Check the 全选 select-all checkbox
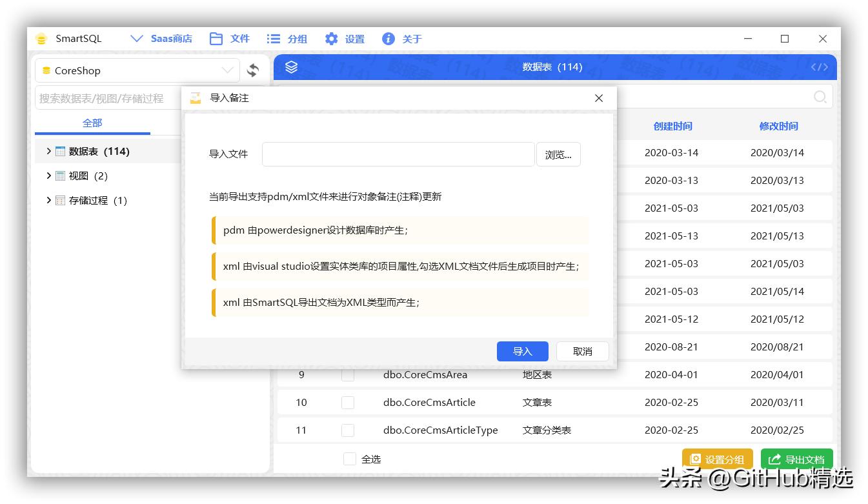This screenshot has width=868, height=504. pos(349,459)
